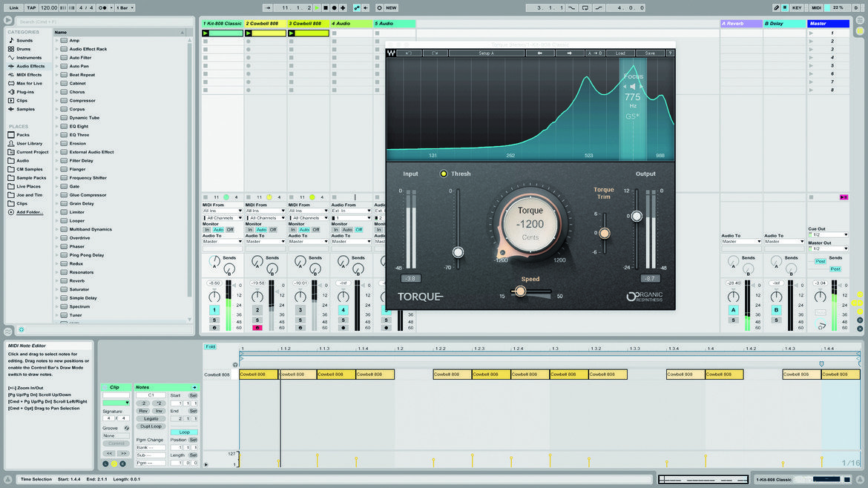
Task: Open the 1 Bar quantization dropdown
Action: 125,7
